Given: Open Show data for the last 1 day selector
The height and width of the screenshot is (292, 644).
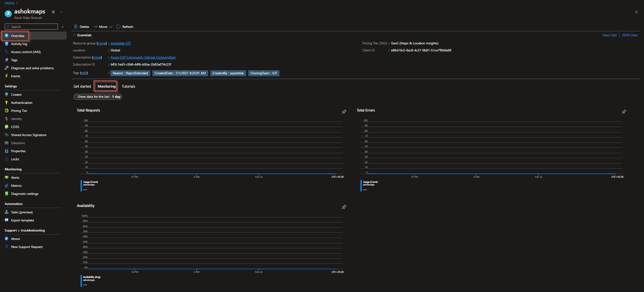Looking at the screenshot, I should (x=98, y=96).
